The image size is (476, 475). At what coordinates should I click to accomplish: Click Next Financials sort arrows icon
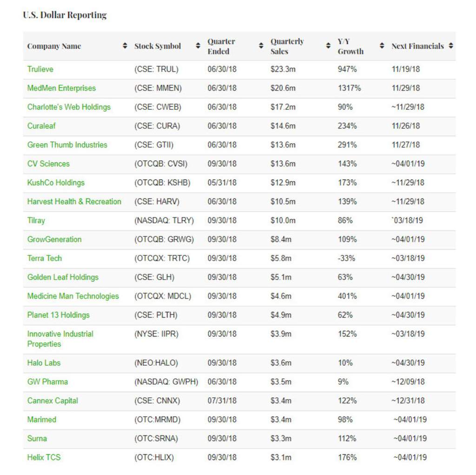click(x=451, y=46)
